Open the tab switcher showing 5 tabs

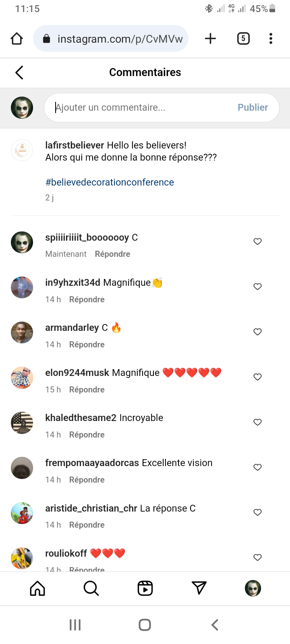[243, 39]
